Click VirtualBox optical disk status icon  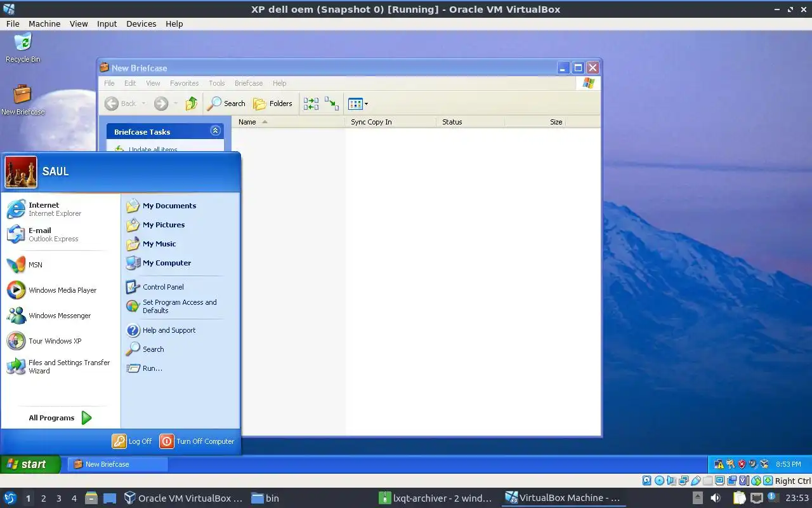point(659,481)
